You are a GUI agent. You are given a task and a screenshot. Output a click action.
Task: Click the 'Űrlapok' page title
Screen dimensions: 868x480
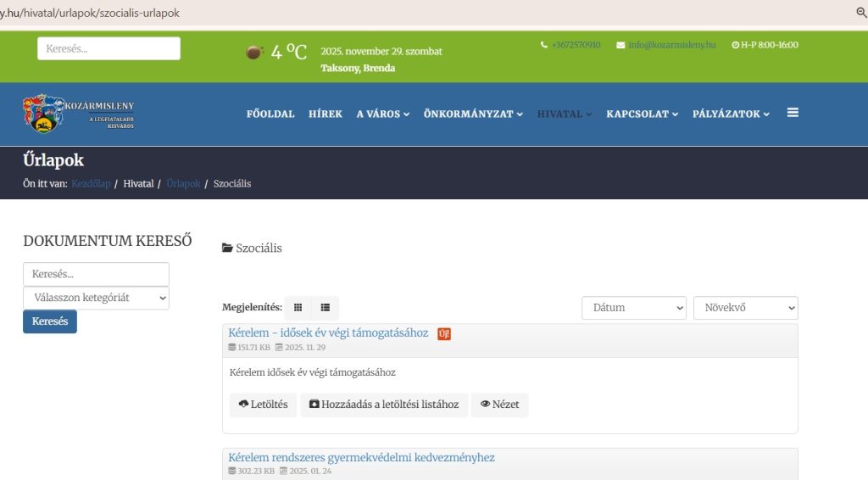tap(53, 160)
